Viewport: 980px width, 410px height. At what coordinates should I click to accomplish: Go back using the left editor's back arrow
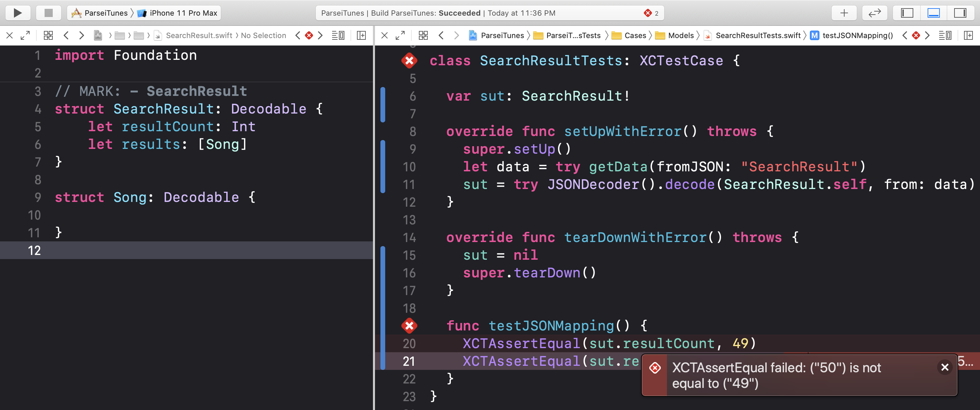coord(66,35)
